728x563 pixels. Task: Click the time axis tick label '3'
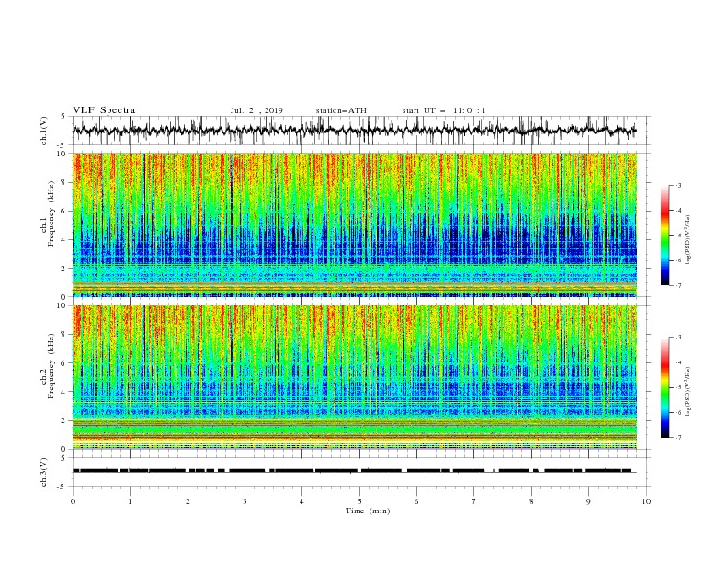pos(245,501)
